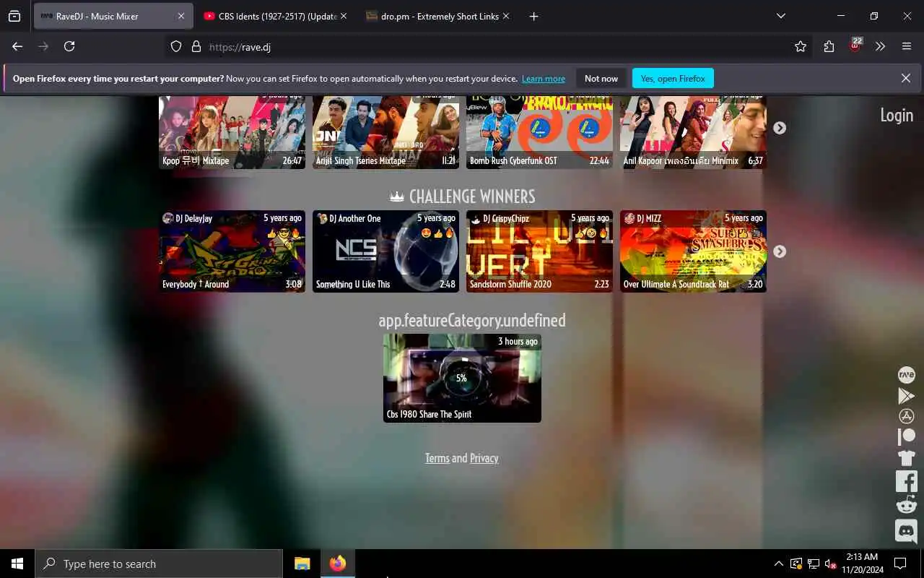This screenshot has height=578, width=924.
Task: Click the Not now button
Action: [601, 78]
